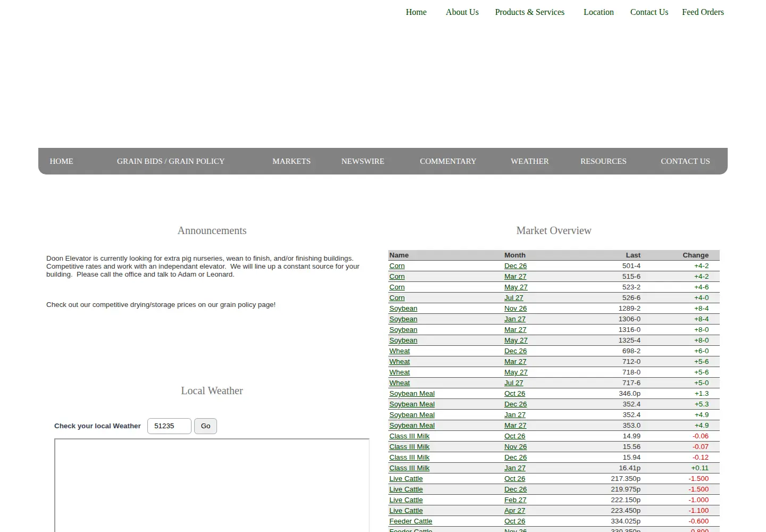Click CONTACT US in the gray menu bar
Viewport: 766px width, 532px height.
(x=685, y=161)
